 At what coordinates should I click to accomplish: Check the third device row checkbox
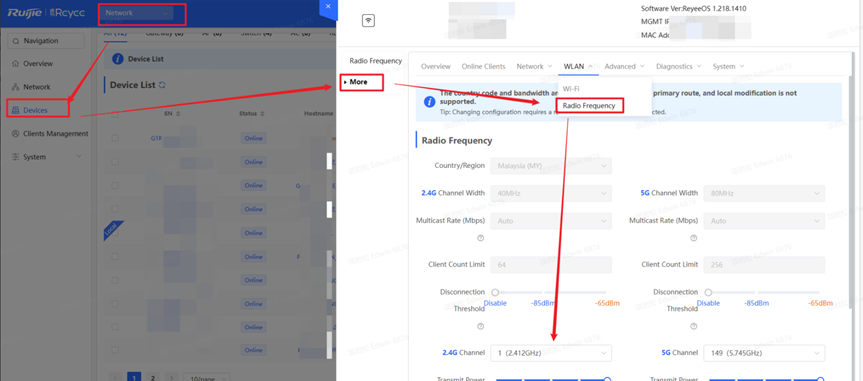pyautogui.click(x=115, y=186)
